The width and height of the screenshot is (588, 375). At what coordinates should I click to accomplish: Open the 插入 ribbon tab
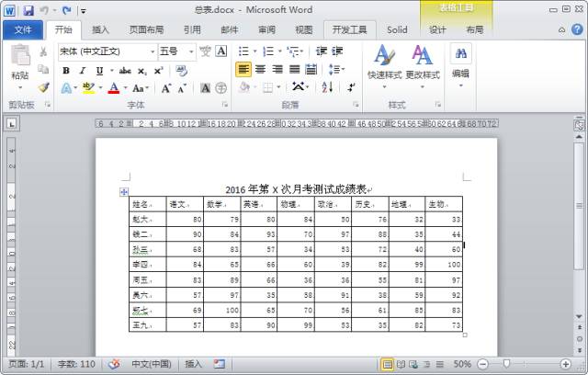(x=100, y=29)
